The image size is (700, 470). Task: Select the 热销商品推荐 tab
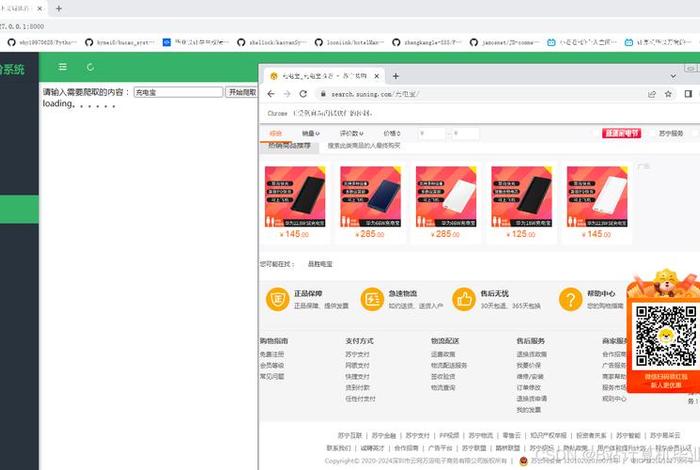[289, 146]
